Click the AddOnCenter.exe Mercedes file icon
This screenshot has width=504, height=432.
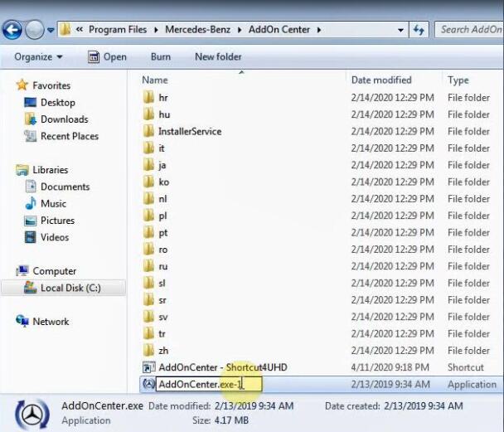coord(148,384)
